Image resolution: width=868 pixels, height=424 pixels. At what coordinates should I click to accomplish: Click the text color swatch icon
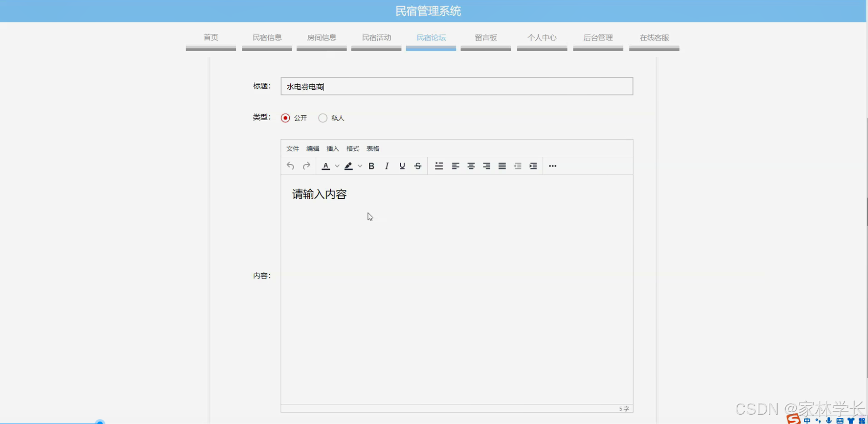point(325,166)
